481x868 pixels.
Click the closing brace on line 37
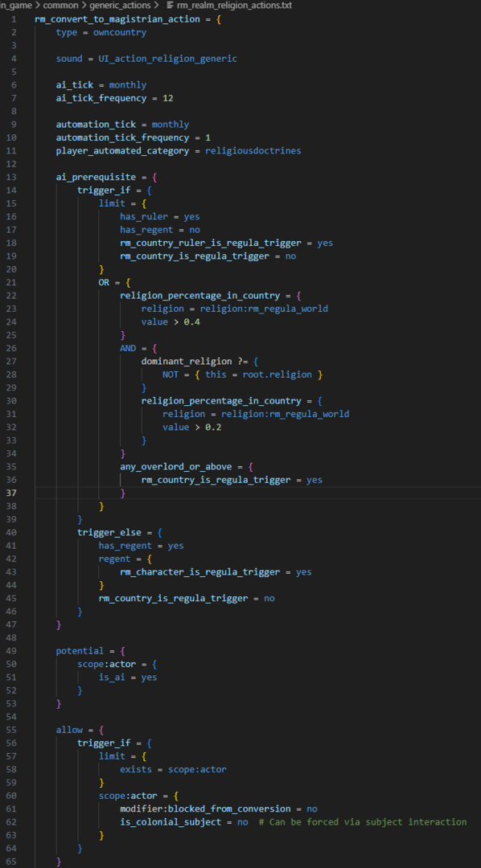tap(123, 493)
